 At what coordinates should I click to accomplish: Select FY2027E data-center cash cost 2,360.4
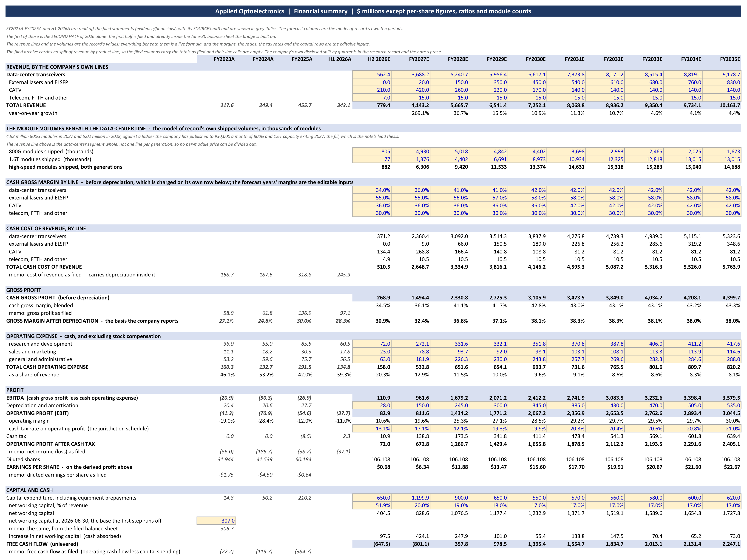tap(420, 236)
